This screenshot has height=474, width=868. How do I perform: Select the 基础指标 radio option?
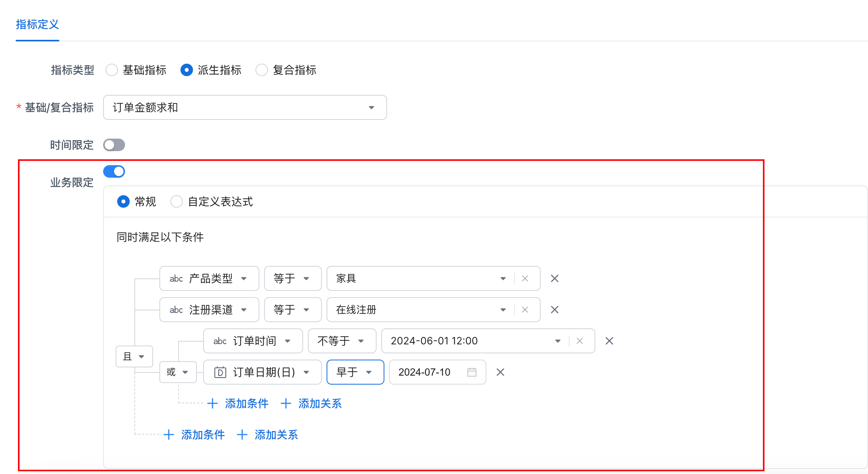pyautogui.click(x=112, y=70)
